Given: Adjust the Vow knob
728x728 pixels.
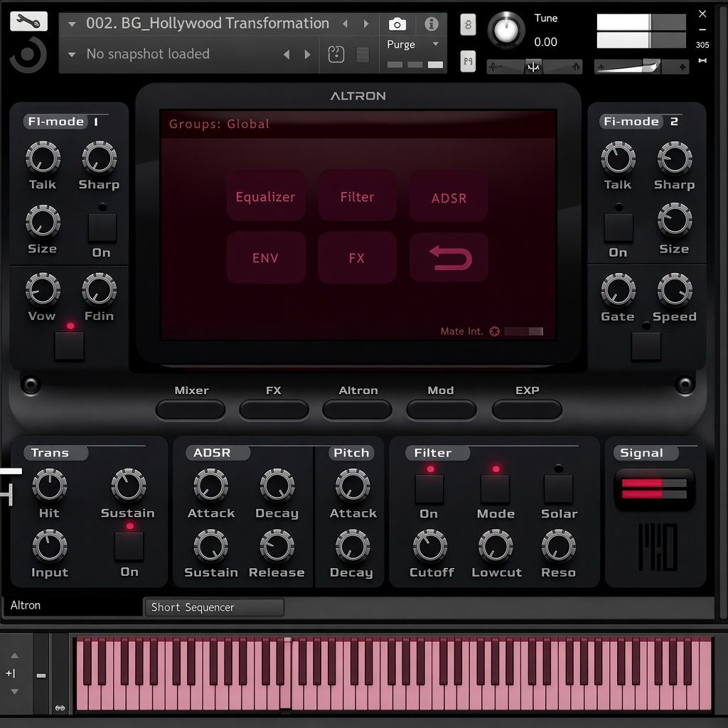Looking at the screenshot, I should point(43,290).
